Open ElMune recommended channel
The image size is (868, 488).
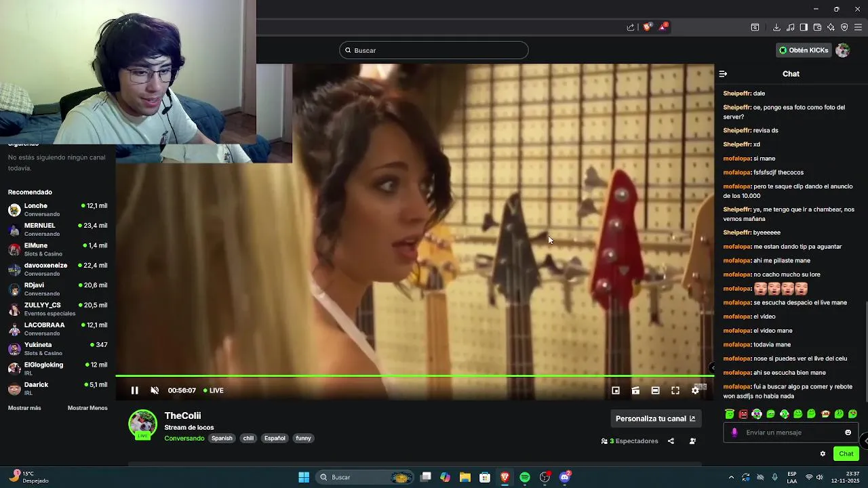[58, 249]
